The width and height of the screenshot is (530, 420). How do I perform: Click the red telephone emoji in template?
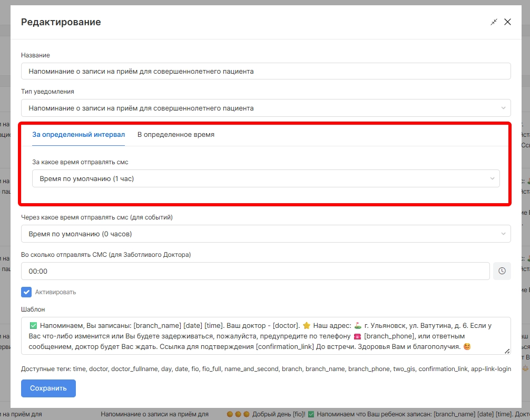tap(357, 336)
